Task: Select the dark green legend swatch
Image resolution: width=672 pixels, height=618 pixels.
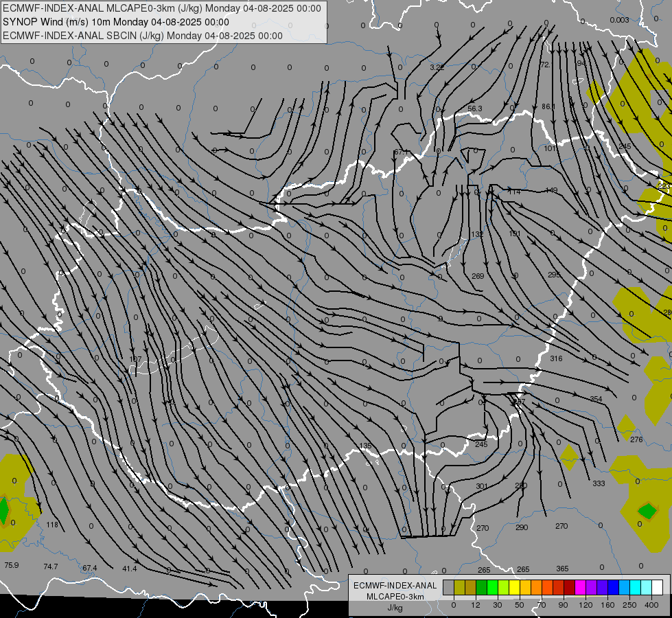Action: 481,587
